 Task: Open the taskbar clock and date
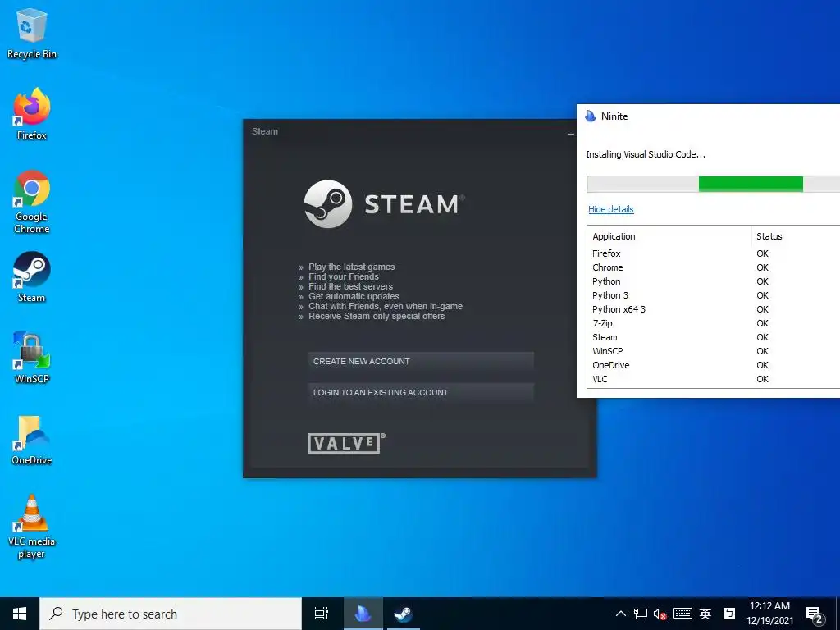click(769, 614)
